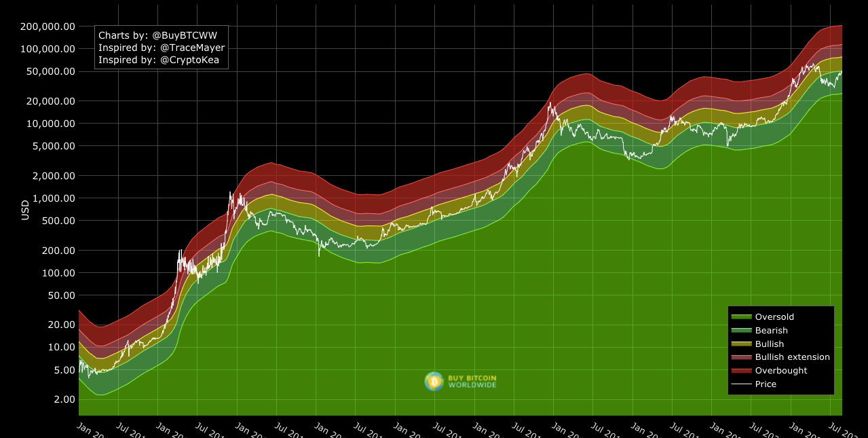Toggle the Bullish extension legend entry

coord(792,357)
